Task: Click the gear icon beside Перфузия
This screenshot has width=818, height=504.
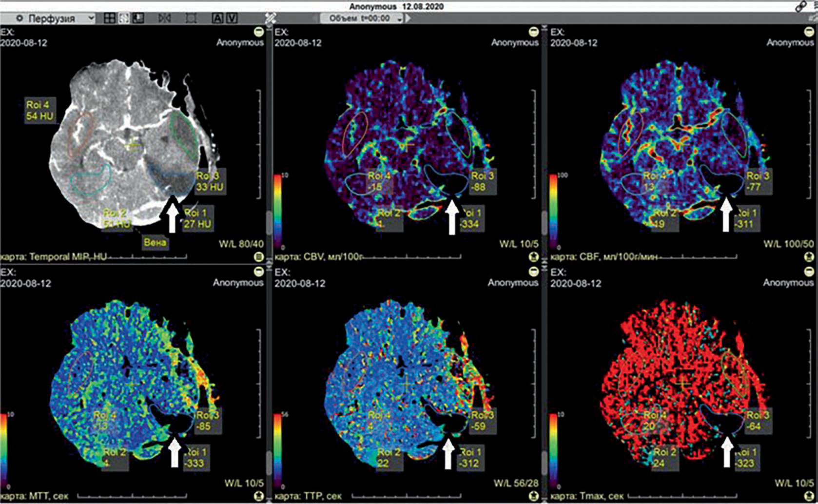Action: (x=19, y=19)
